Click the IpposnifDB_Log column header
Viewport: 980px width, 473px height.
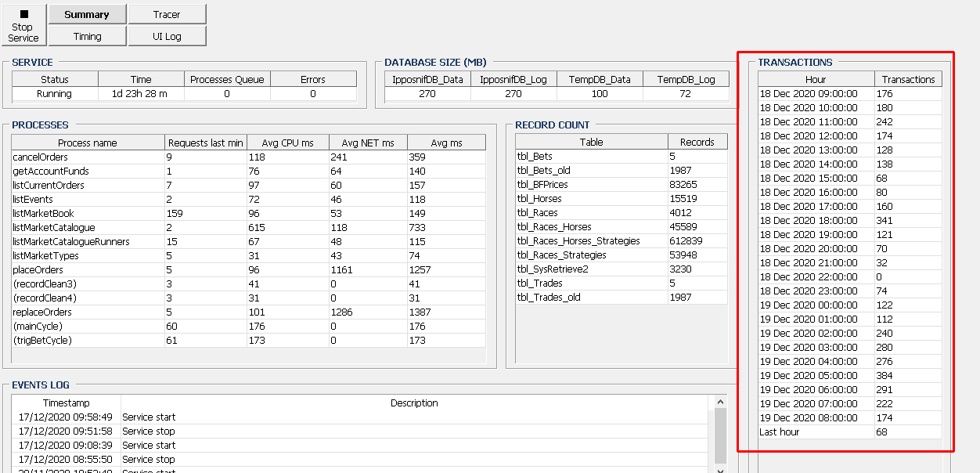pos(513,79)
